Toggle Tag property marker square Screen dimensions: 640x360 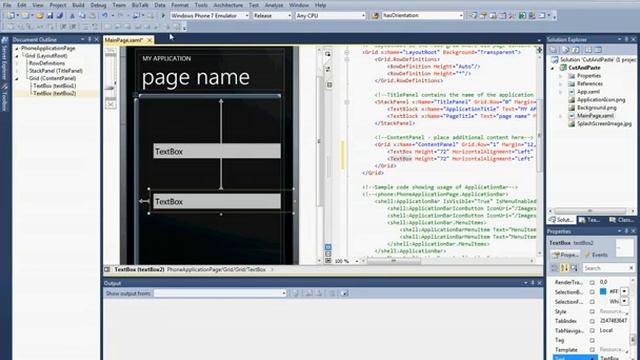(x=592, y=340)
